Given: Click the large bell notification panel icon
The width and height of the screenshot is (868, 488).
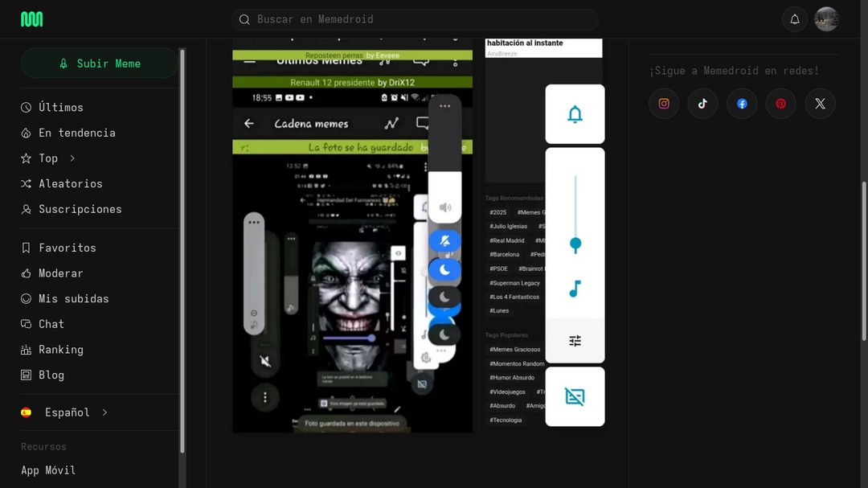Looking at the screenshot, I should pos(575,114).
